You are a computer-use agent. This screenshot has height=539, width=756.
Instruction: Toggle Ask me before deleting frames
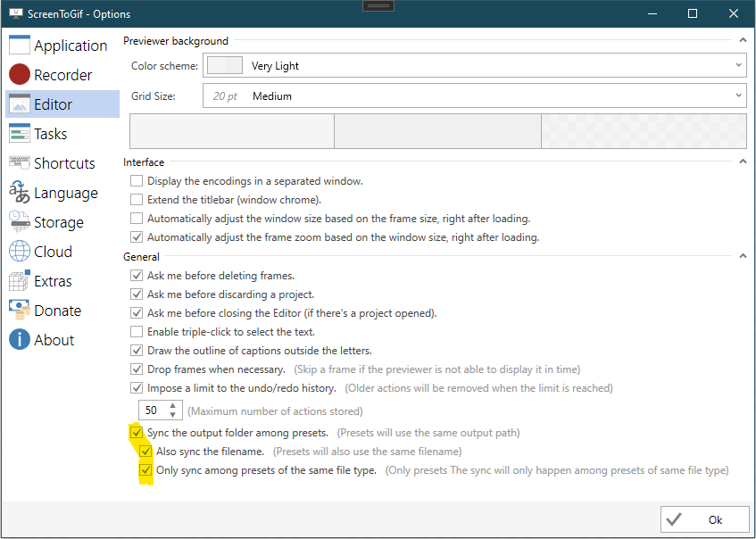pos(137,275)
